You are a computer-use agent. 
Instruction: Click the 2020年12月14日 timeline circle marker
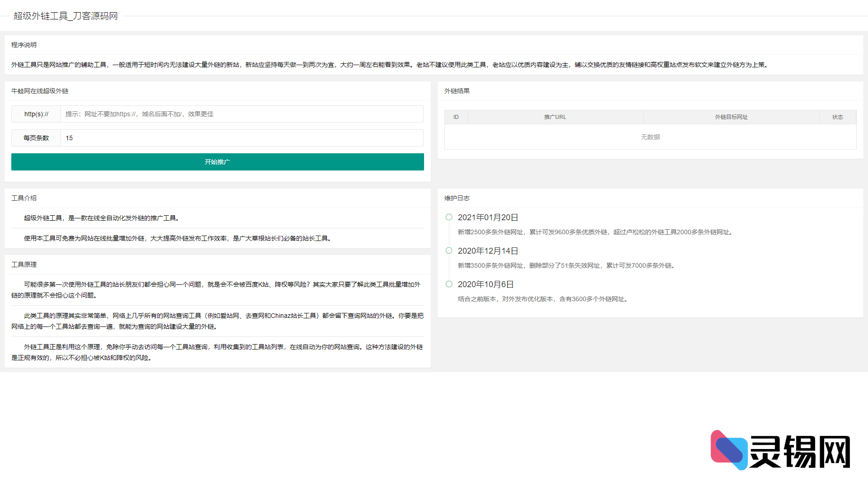(x=449, y=251)
